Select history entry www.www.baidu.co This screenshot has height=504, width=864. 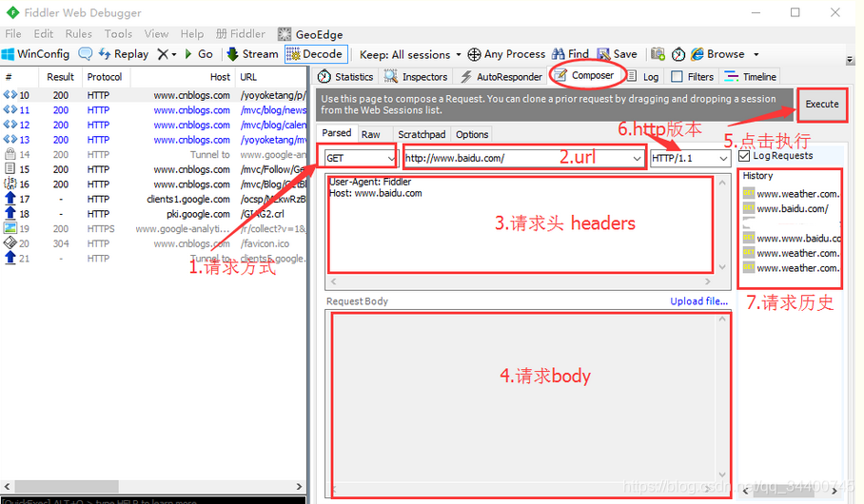click(x=792, y=239)
